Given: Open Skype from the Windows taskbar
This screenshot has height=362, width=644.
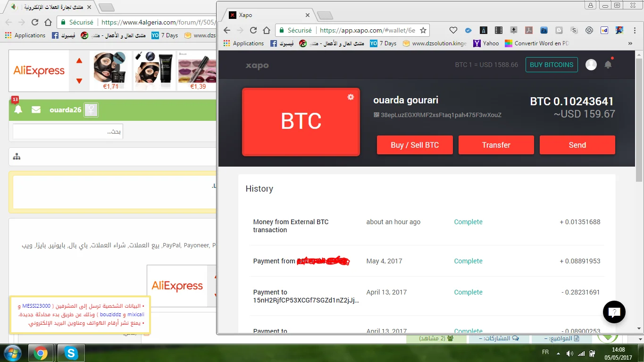Looking at the screenshot, I should [x=71, y=353].
